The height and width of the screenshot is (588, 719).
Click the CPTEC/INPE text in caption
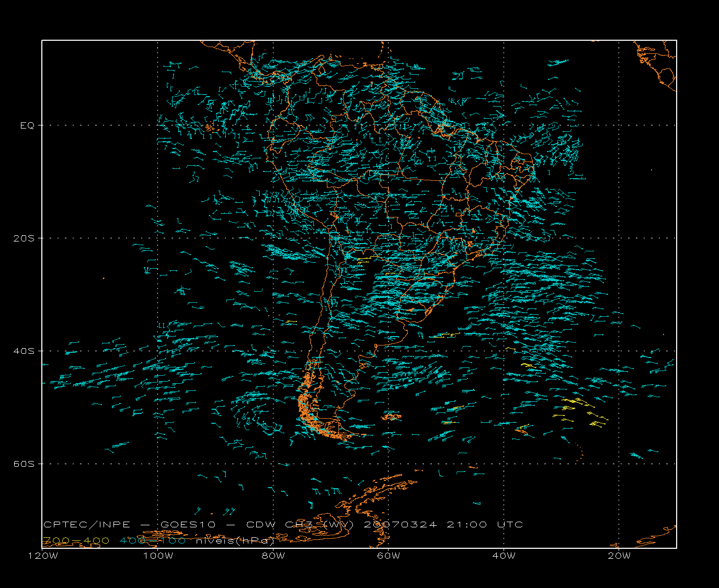(x=87, y=525)
